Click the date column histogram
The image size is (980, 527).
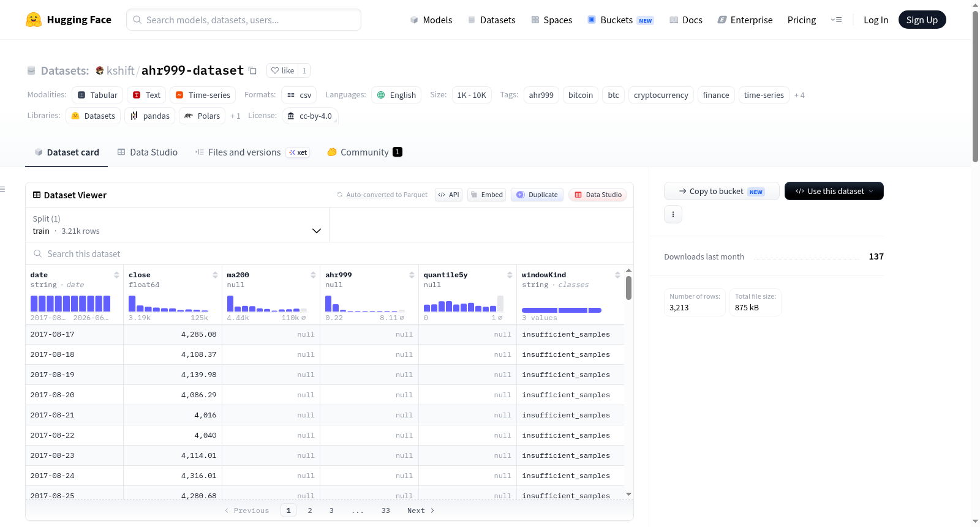click(x=70, y=304)
